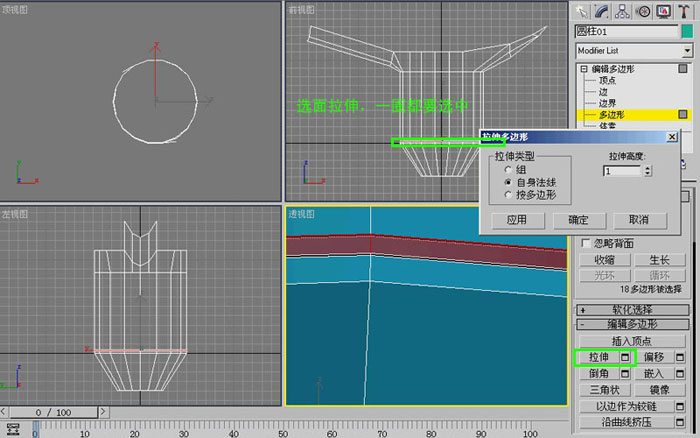Click the 偏移 button
Screen dimensions: 700x438
pos(654,357)
